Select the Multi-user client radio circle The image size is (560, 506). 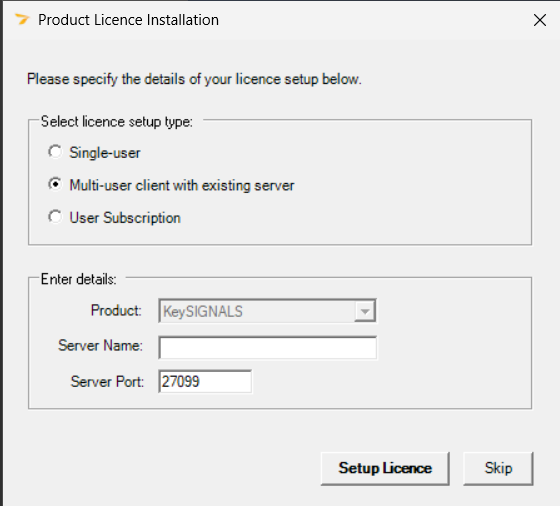tap(55, 184)
